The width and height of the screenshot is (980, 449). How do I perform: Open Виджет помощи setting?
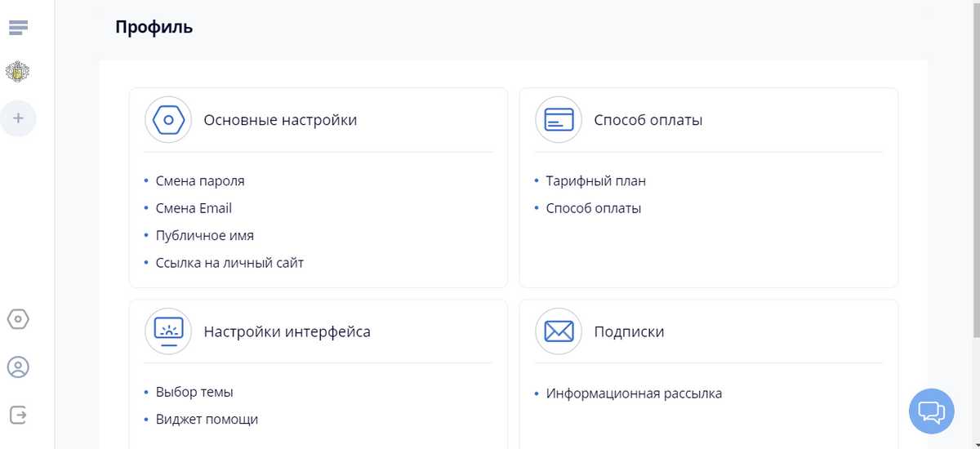(x=207, y=420)
